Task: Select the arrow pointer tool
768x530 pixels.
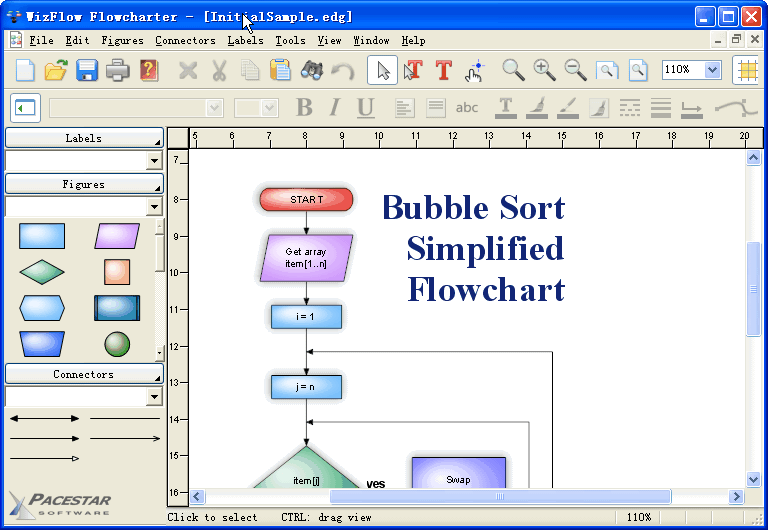Action: [383, 71]
